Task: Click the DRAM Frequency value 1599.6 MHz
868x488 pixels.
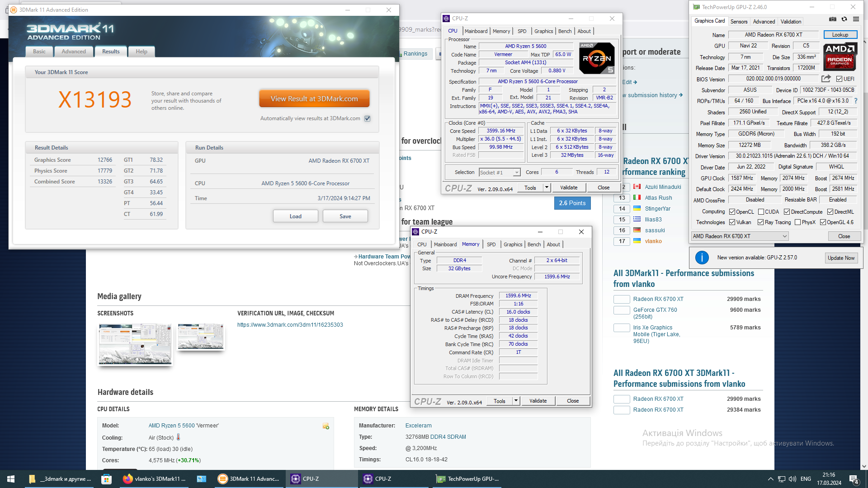Action: tap(518, 296)
